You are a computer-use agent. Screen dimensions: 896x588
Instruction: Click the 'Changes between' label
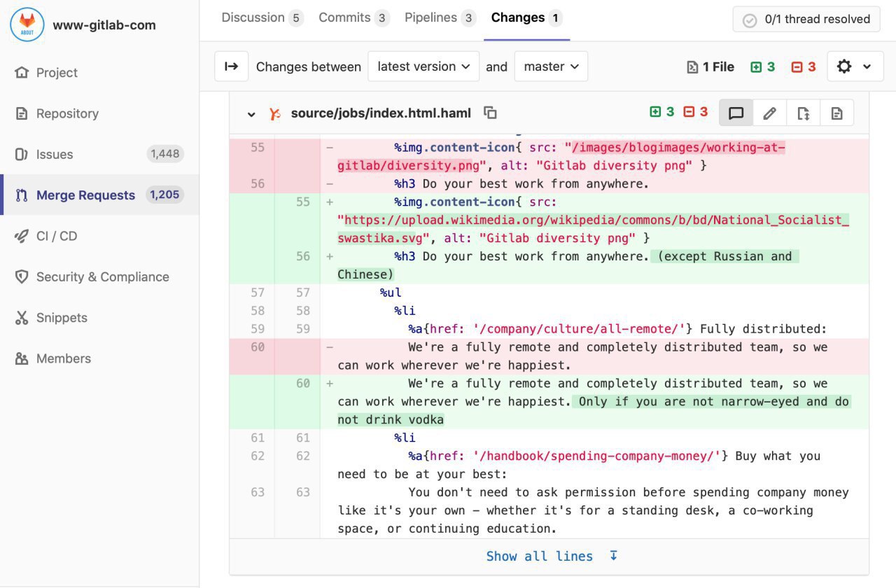click(309, 66)
